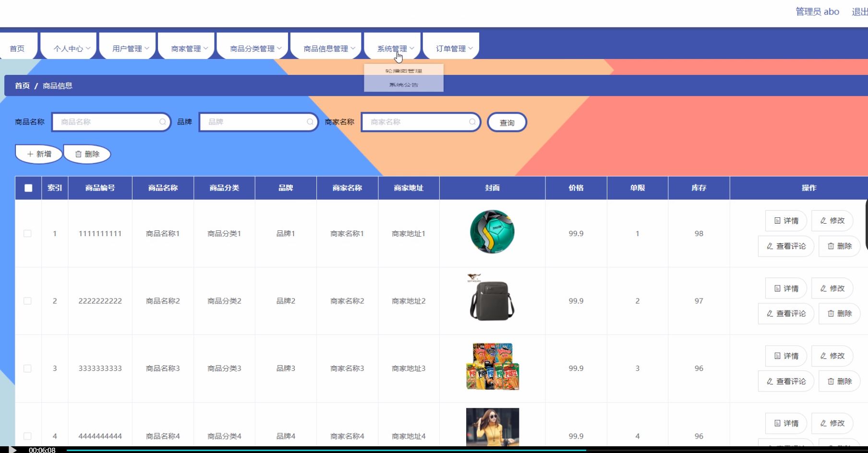This screenshot has width=868, height=453.
Task: Play the video with the play button
Action: coord(12,450)
